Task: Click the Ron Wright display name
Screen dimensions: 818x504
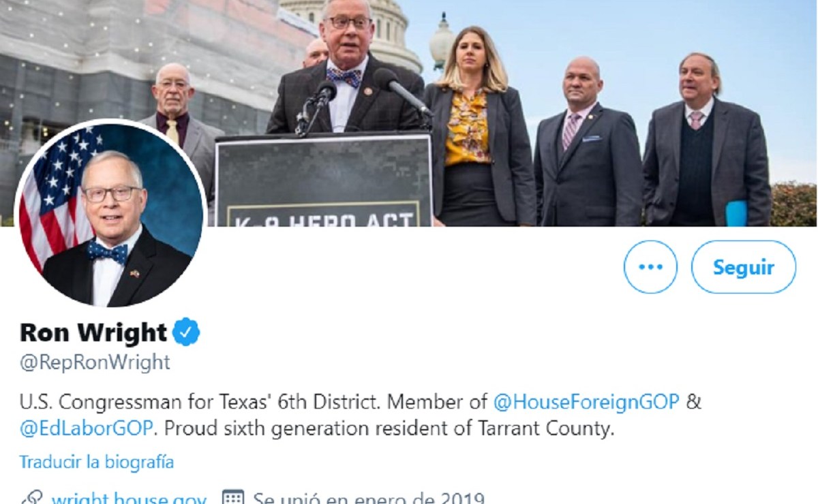Action: 93,332
